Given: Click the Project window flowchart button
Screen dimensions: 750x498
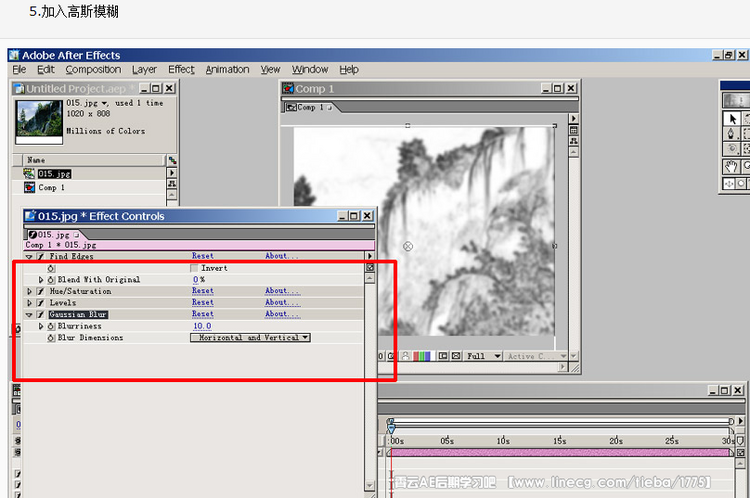Looking at the screenshot, I should click(172, 184).
